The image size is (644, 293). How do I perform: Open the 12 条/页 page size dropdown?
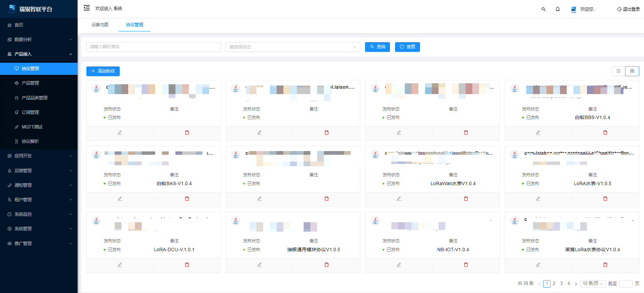click(593, 284)
